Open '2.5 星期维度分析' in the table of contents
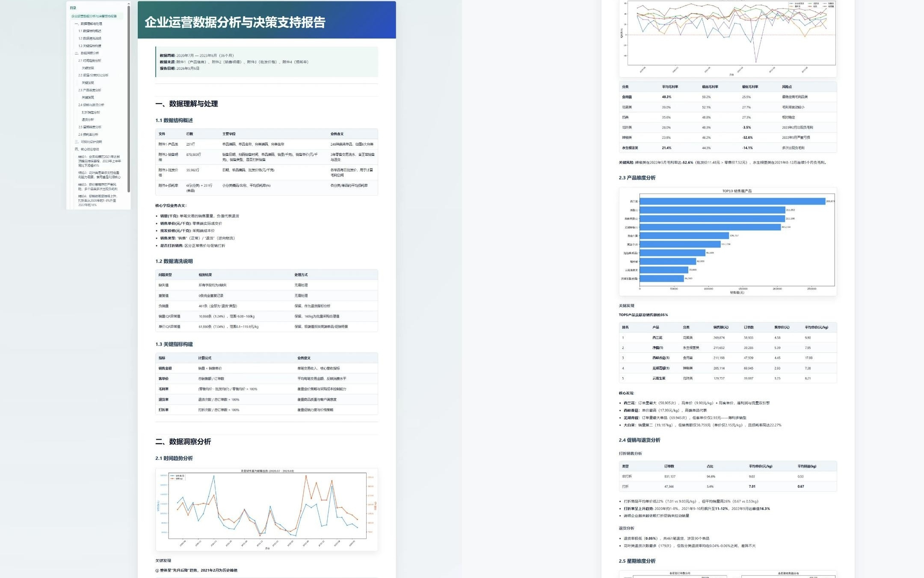The width and height of the screenshot is (924, 578). (90, 127)
